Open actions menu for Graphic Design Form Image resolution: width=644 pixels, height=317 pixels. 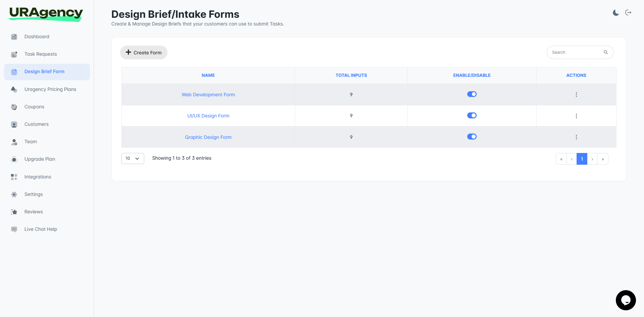tap(576, 137)
